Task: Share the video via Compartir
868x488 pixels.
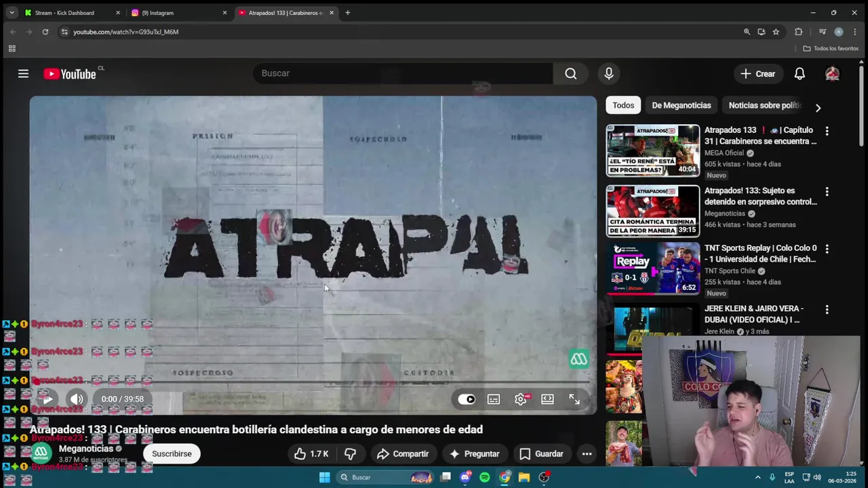Action: click(x=403, y=453)
